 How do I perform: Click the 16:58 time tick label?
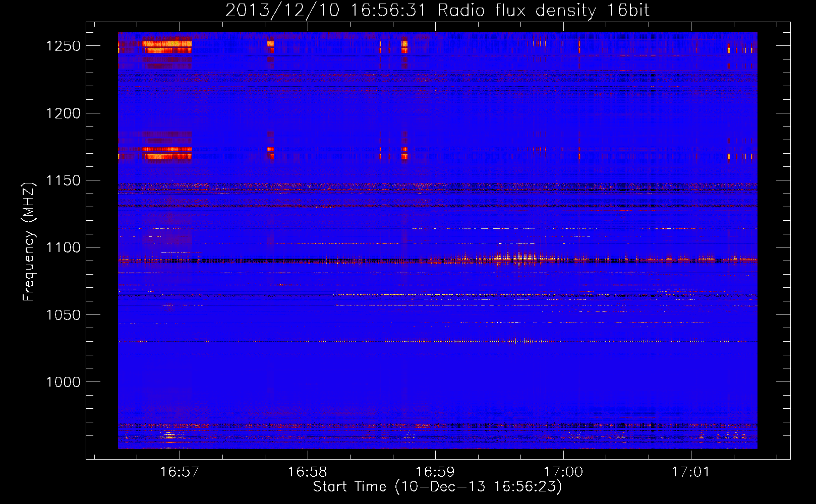pyautogui.click(x=307, y=472)
